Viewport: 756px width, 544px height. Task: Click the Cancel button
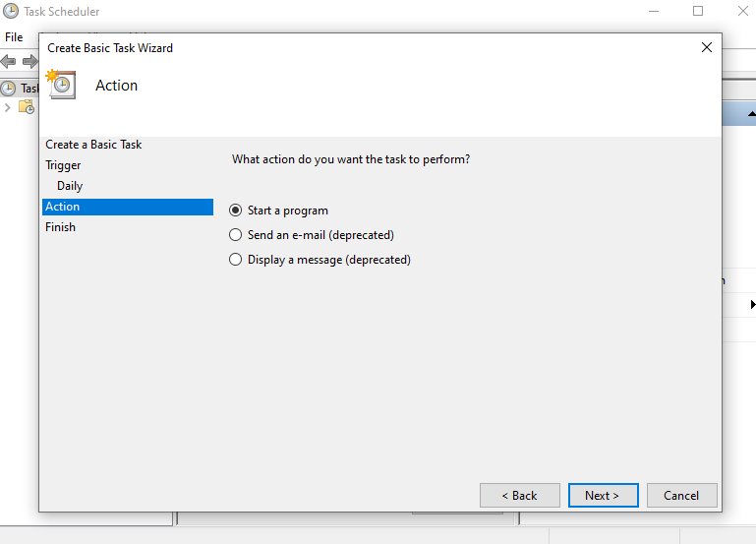[680, 496]
